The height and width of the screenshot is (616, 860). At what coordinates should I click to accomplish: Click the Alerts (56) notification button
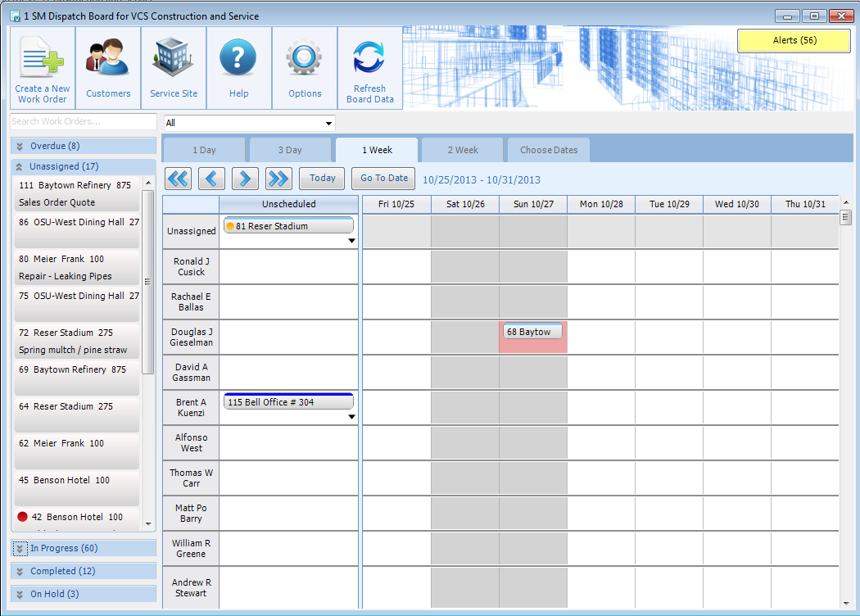792,40
